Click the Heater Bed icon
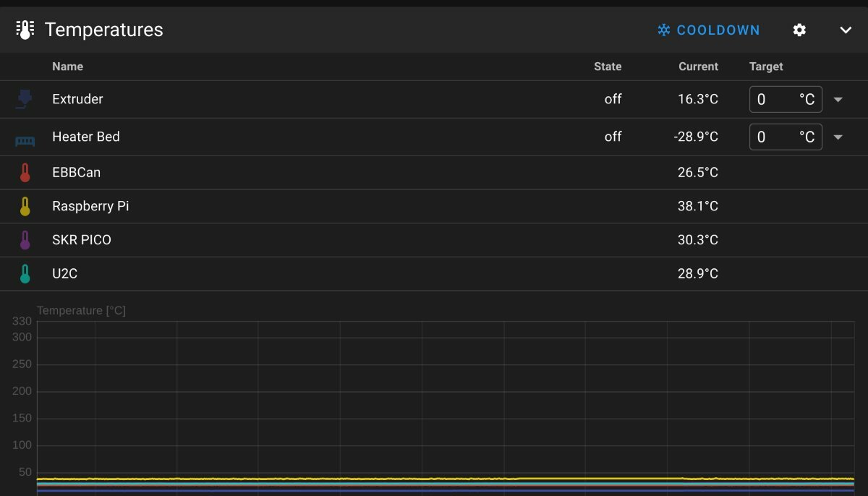 (25, 141)
